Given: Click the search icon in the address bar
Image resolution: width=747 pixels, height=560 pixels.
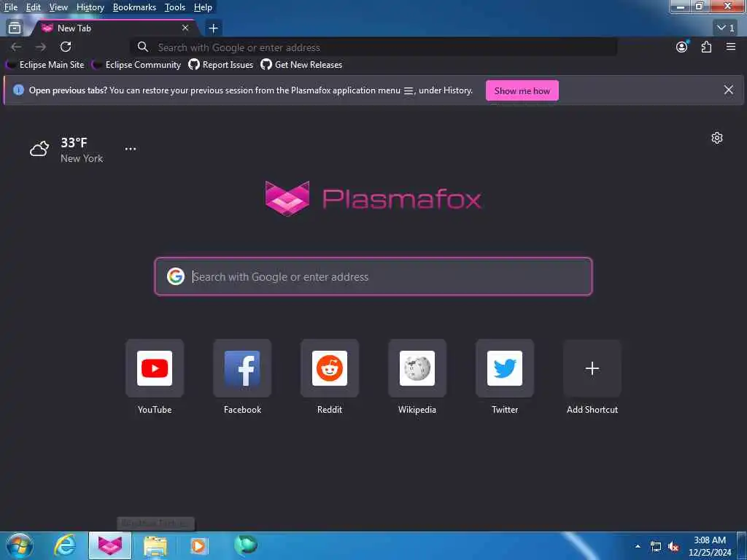Looking at the screenshot, I should pos(142,47).
